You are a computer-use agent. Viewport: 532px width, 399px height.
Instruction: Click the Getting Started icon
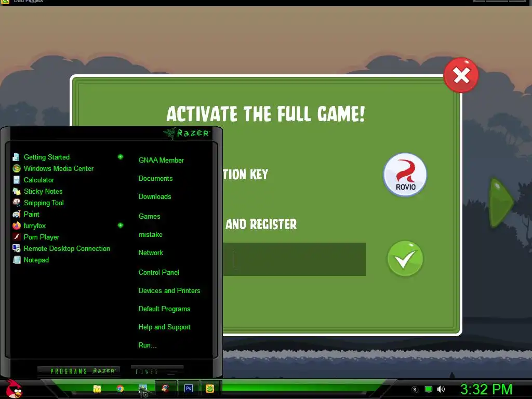coord(16,157)
